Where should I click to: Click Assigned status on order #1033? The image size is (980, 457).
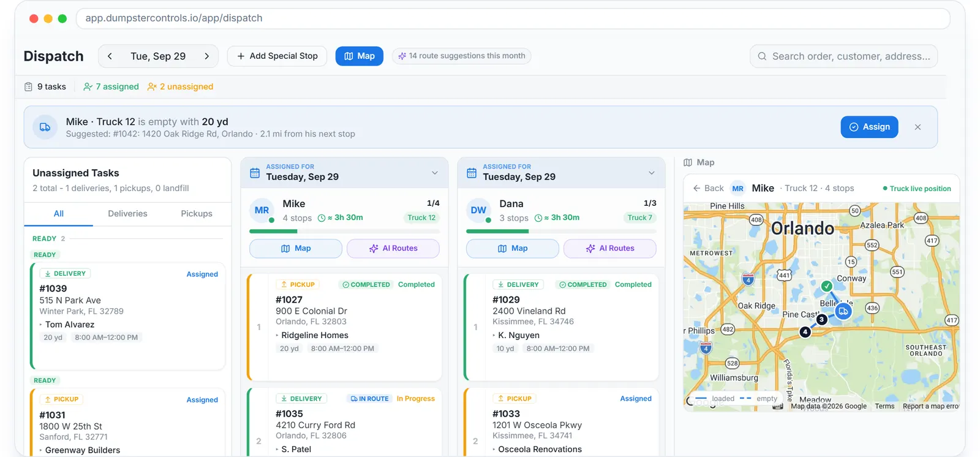click(x=636, y=399)
